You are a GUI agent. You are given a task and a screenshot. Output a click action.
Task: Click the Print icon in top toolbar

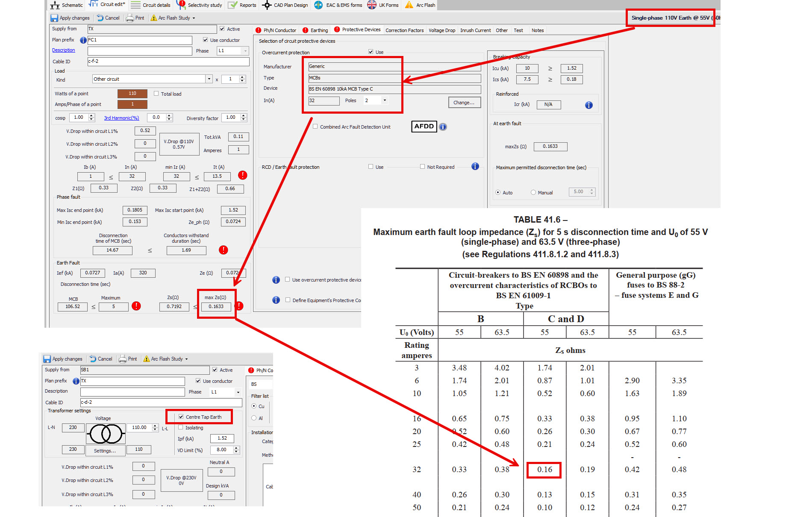pos(130,18)
